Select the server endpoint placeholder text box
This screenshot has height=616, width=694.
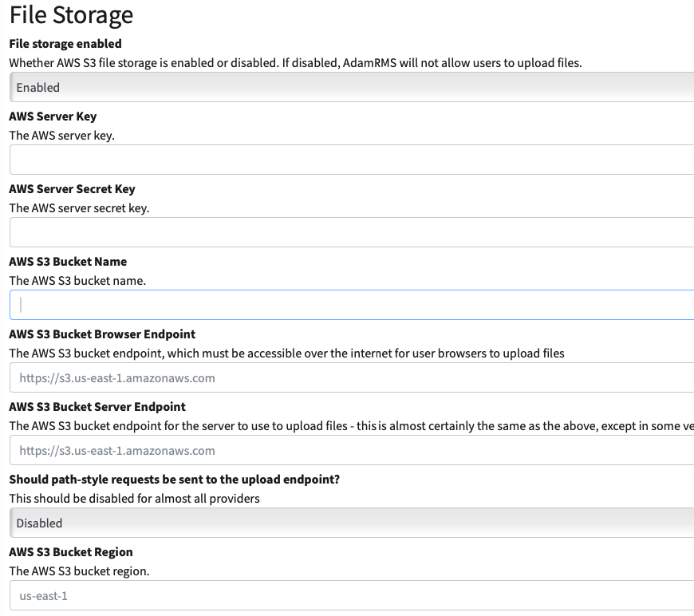[x=347, y=450]
